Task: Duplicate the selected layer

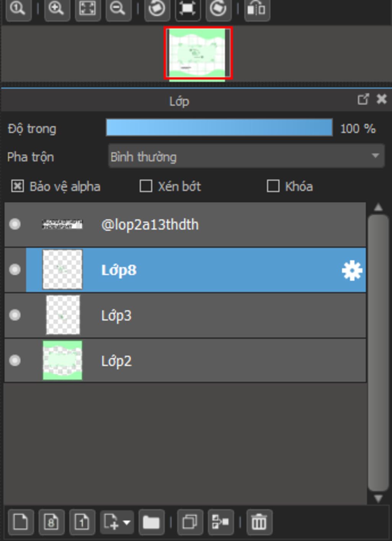Action: pos(190,522)
